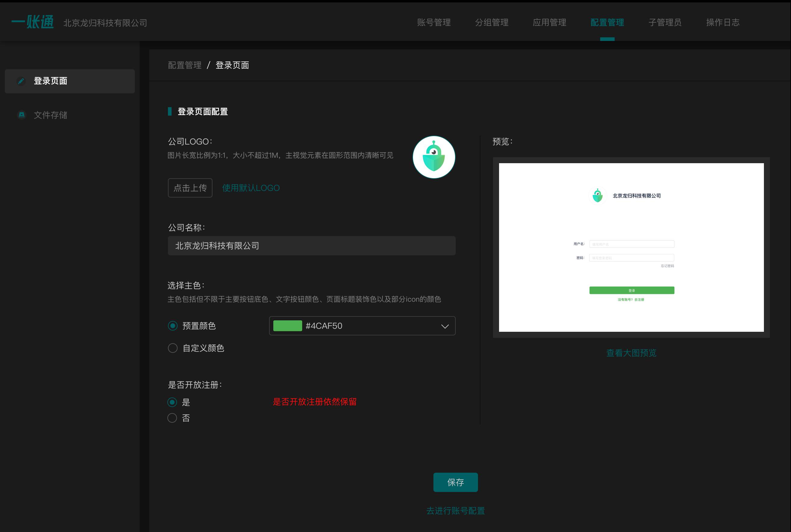791x532 pixels.
Task: Click 查看大图预览 below the preview
Action: point(631,353)
